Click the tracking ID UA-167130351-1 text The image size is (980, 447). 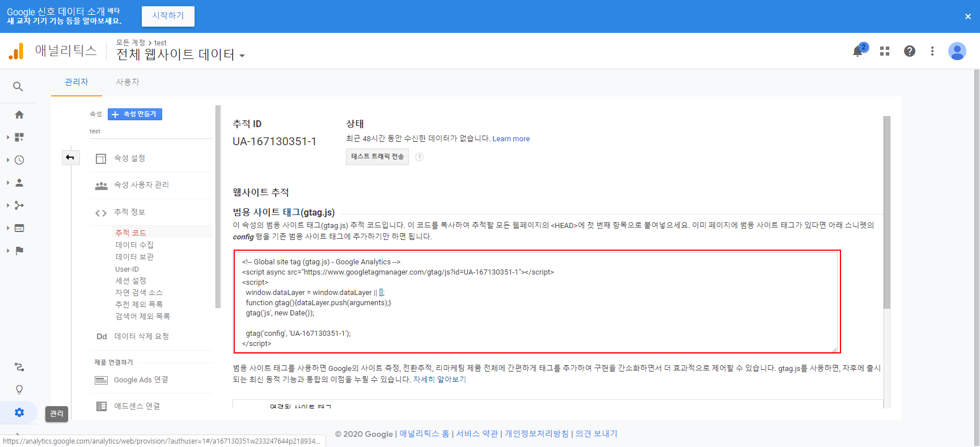coord(274,141)
